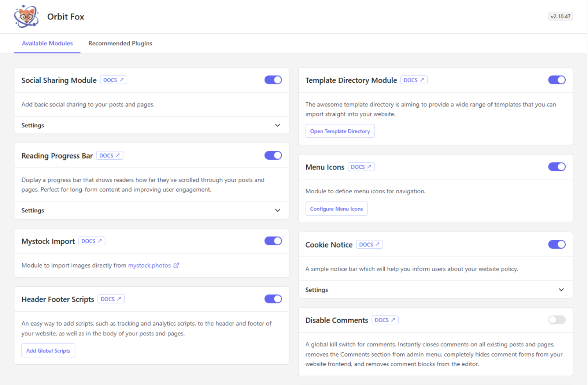
Task: Open Reading Progress Bar DOCS link
Action: (x=109, y=155)
